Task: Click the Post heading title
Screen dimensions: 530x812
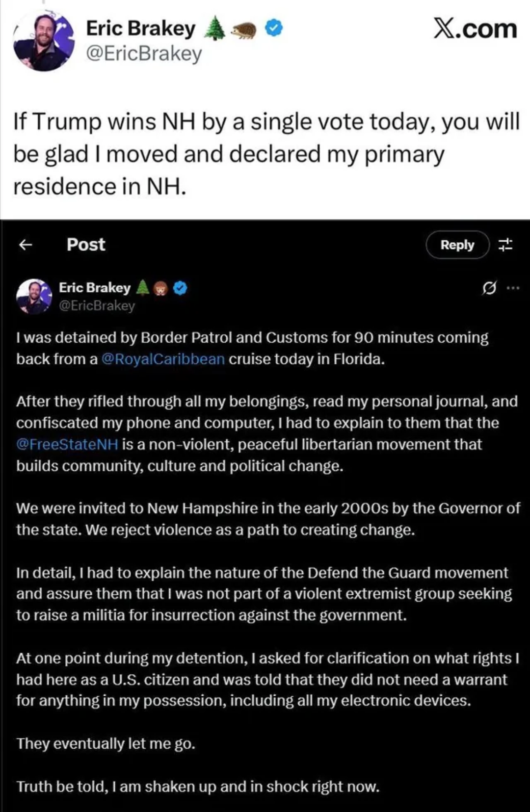Action: point(86,245)
